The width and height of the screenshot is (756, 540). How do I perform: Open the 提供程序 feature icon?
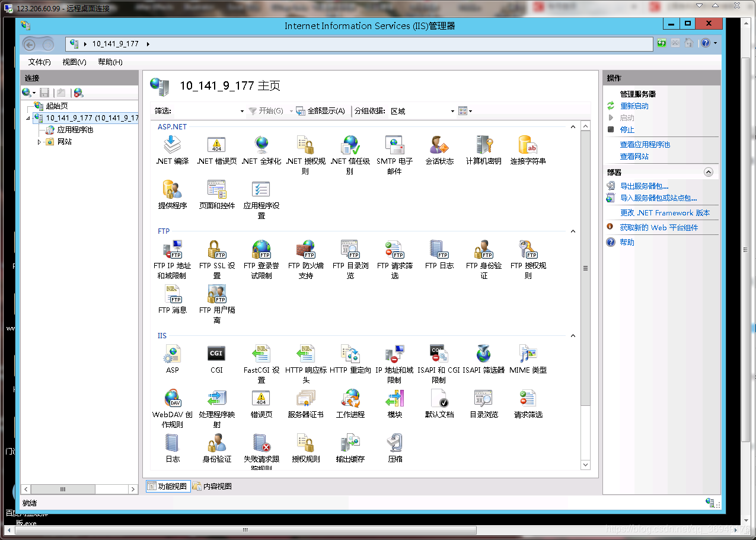[x=172, y=195]
